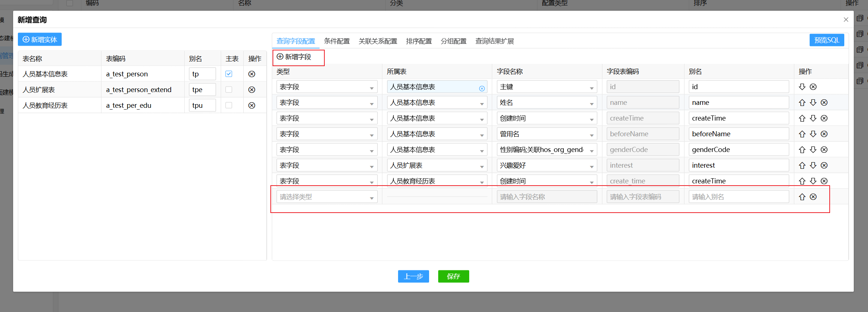Set 人员扩展表 as main table

click(x=229, y=90)
